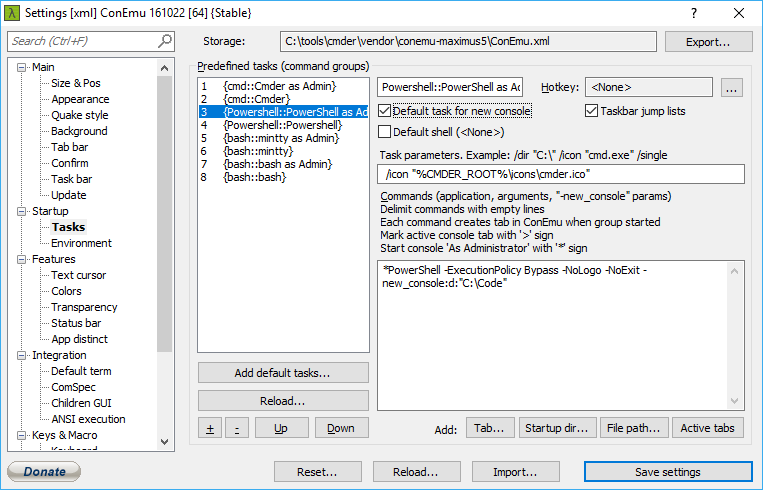Open the Transparency settings page
The height and width of the screenshot is (490, 763).
(x=84, y=307)
